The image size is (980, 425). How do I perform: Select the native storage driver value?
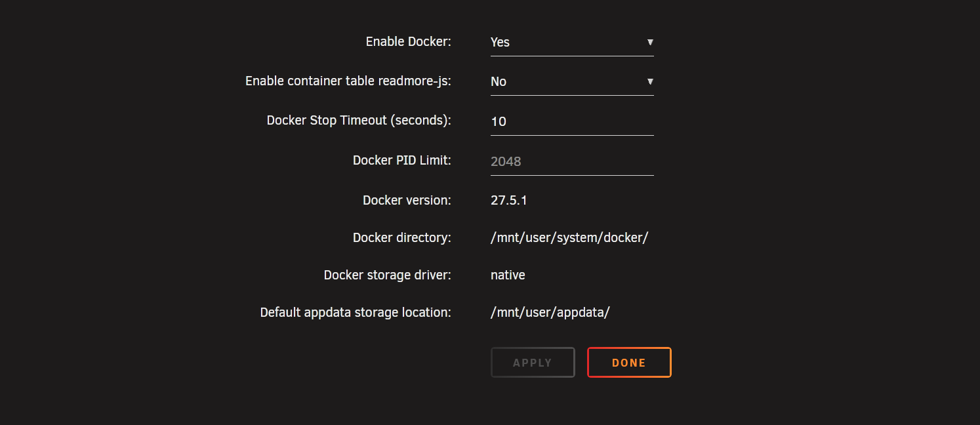(508, 275)
